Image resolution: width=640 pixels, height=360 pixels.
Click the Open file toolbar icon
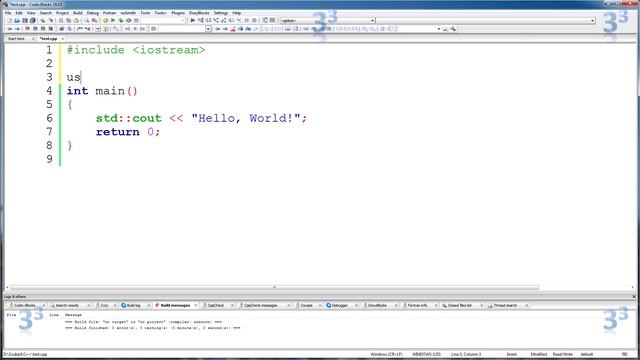17,20
